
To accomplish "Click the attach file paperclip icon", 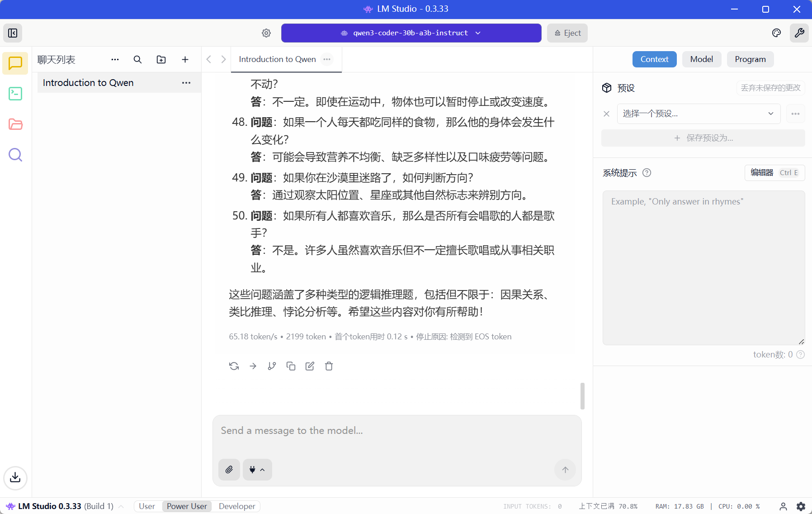I will 229,470.
